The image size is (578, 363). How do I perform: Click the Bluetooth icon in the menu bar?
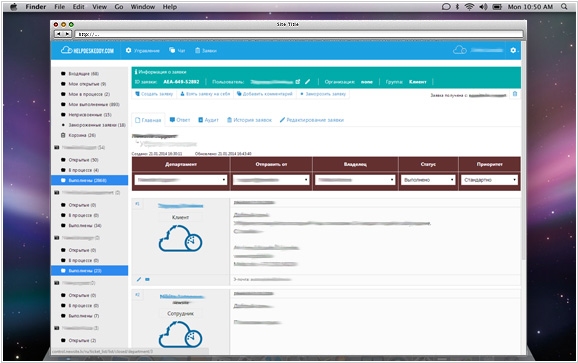(457, 7)
